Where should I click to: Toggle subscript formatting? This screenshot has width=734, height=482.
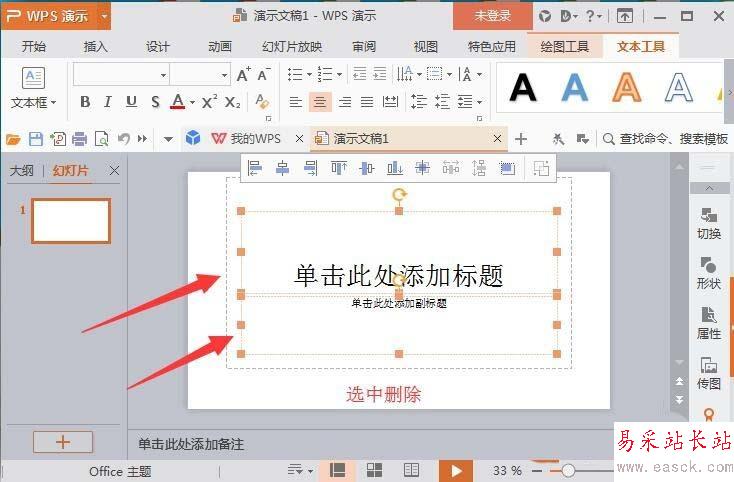pos(233,102)
